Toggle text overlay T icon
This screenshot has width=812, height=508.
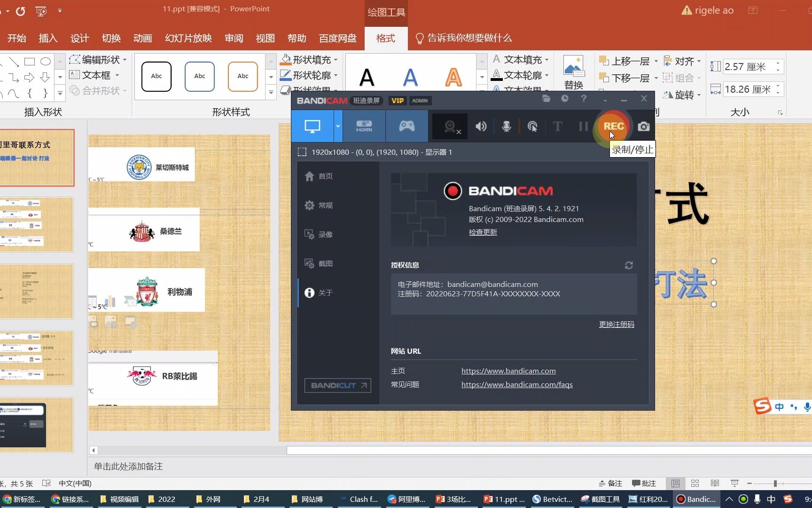pyautogui.click(x=558, y=126)
